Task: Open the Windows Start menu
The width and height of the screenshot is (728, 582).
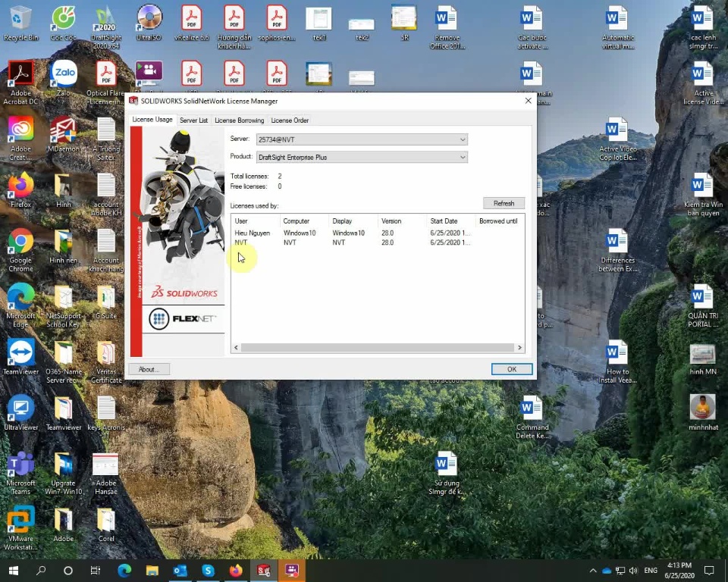Action: tap(14, 571)
